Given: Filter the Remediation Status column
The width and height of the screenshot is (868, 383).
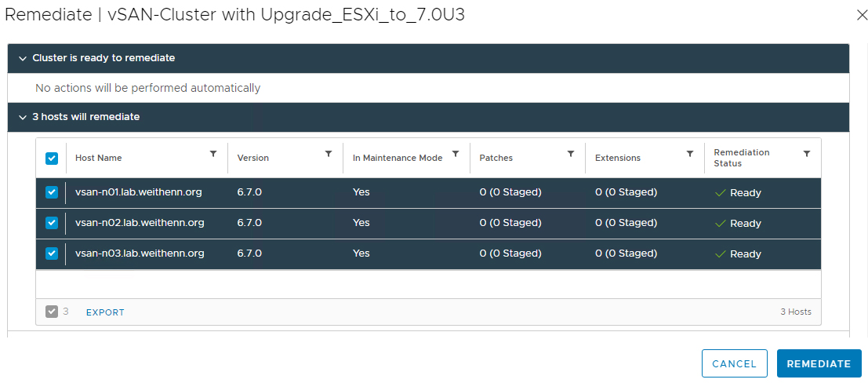Looking at the screenshot, I should [807, 154].
